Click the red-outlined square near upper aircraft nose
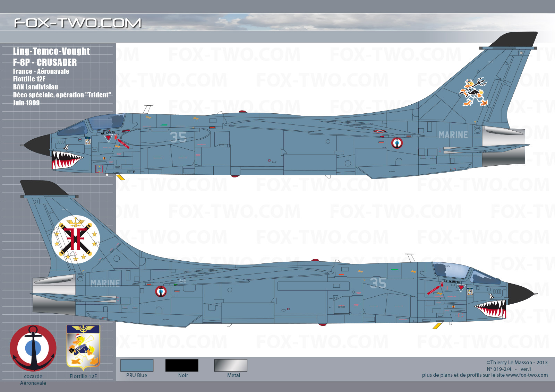Screen dimensions: 555x392 point(100,169)
